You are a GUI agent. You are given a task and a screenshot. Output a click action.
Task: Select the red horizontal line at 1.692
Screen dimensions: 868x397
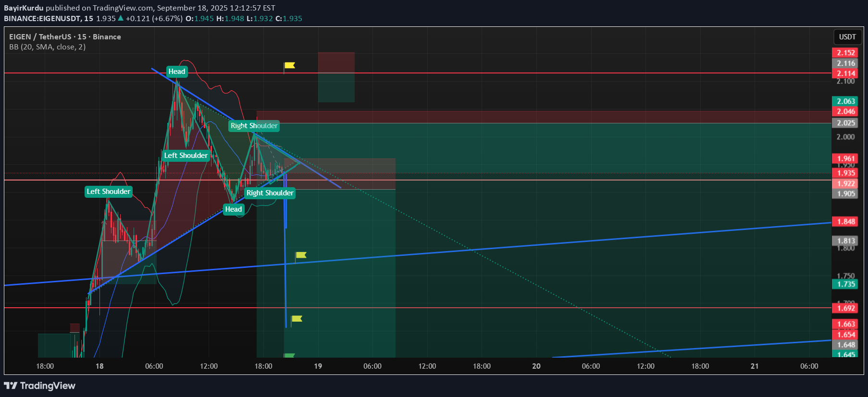click(418, 308)
